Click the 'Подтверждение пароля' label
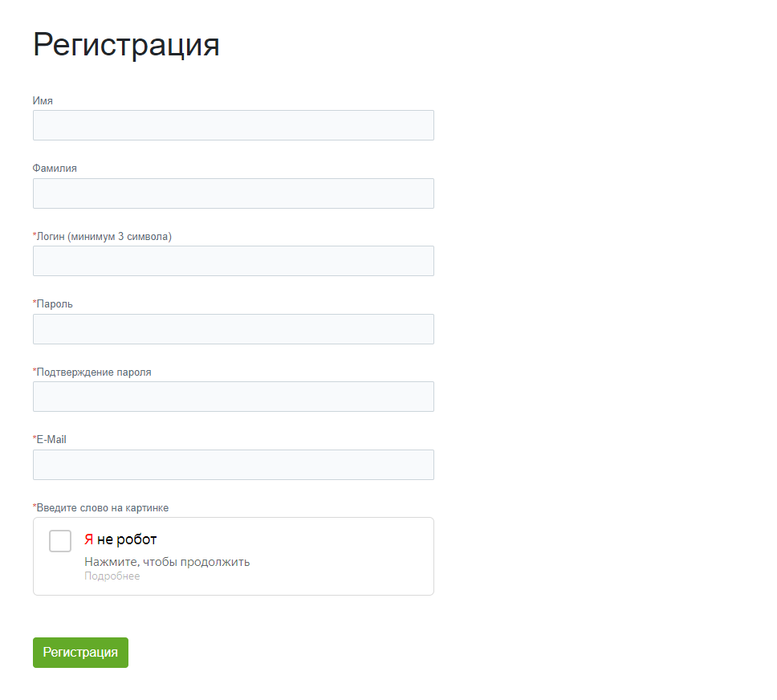 (x=93, y=372)
